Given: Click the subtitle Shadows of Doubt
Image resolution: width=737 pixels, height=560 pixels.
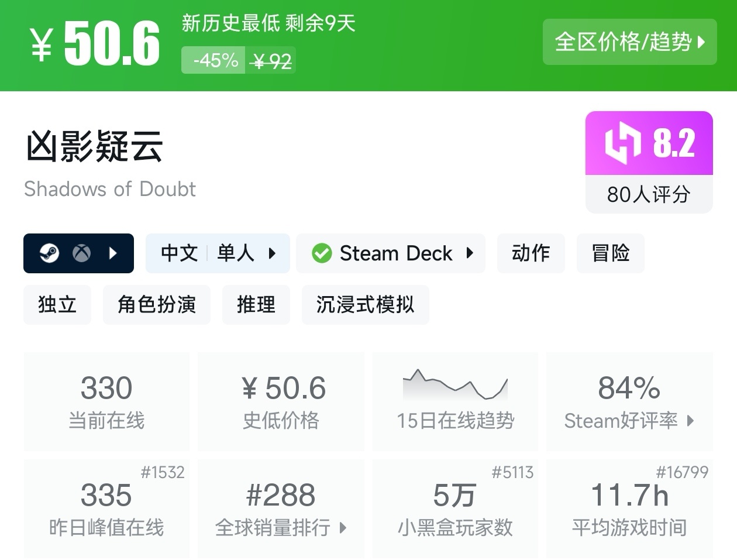Looking at the screenshot, I should (110, 189).
